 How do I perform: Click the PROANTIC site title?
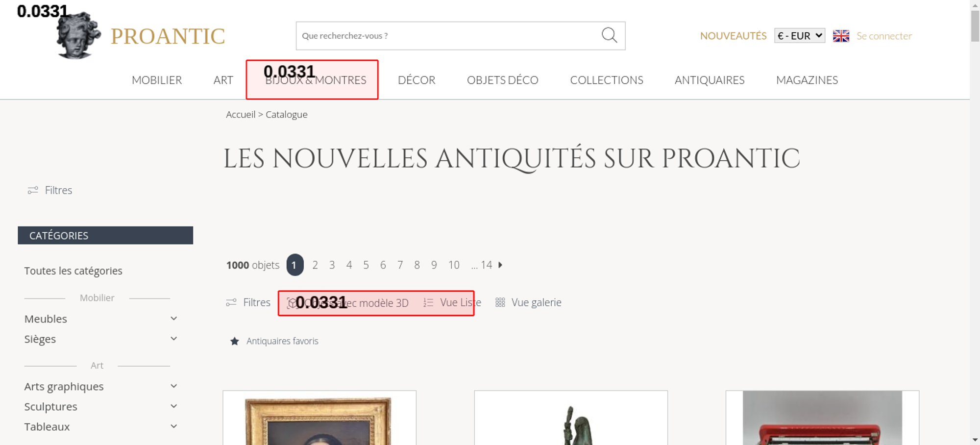[x=168, y=36]
